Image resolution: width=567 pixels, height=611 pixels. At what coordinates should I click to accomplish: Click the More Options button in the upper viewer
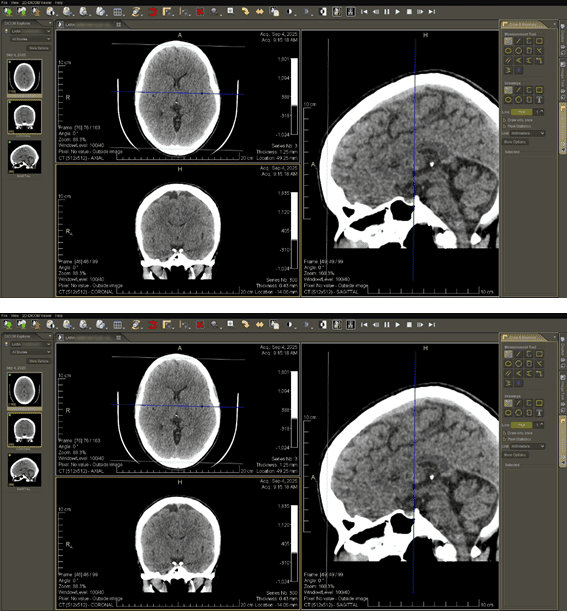click(515, 142)
